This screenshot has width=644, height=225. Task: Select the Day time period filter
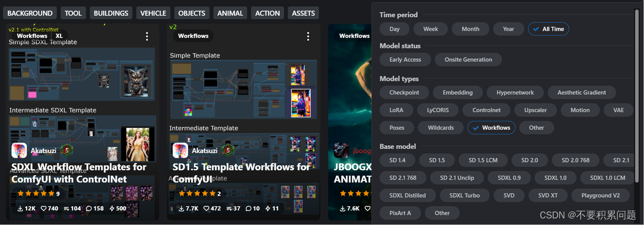pyautogui.click(x=394, y=29)
